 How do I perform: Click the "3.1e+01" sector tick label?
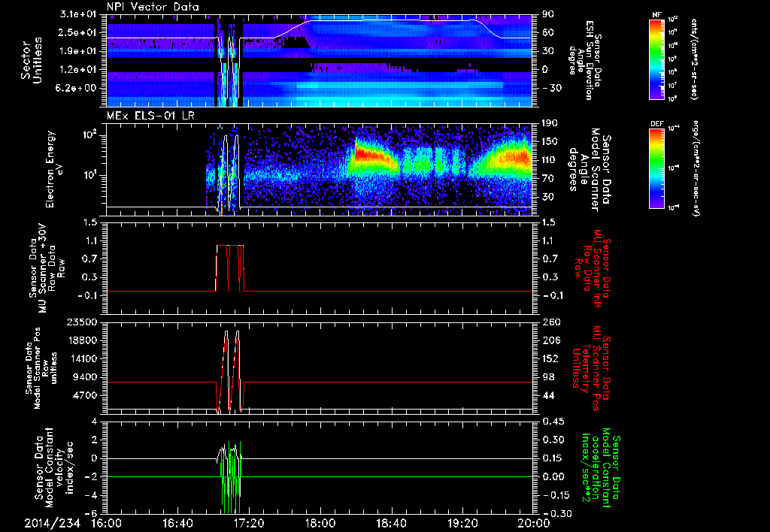point(78,14)
